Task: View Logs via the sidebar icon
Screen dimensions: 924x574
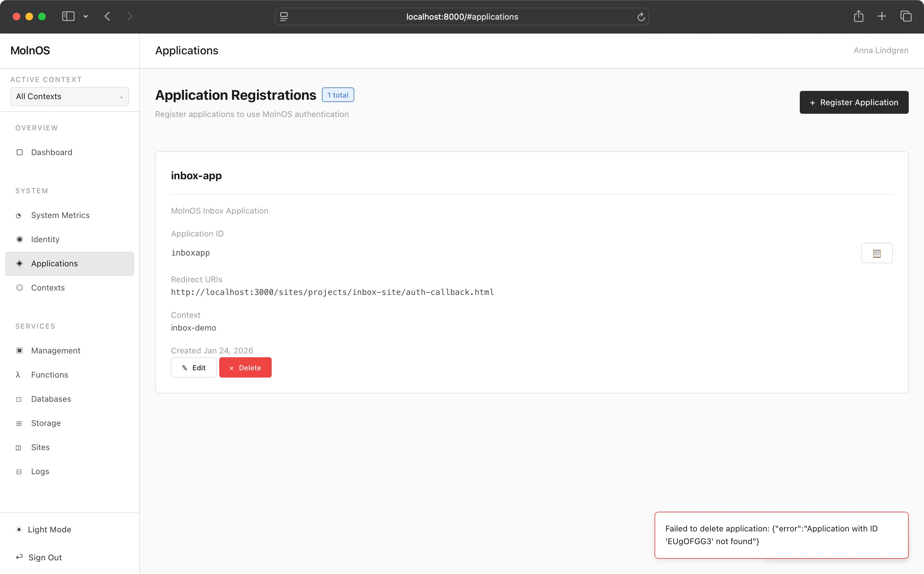Action: coord(19,472)
